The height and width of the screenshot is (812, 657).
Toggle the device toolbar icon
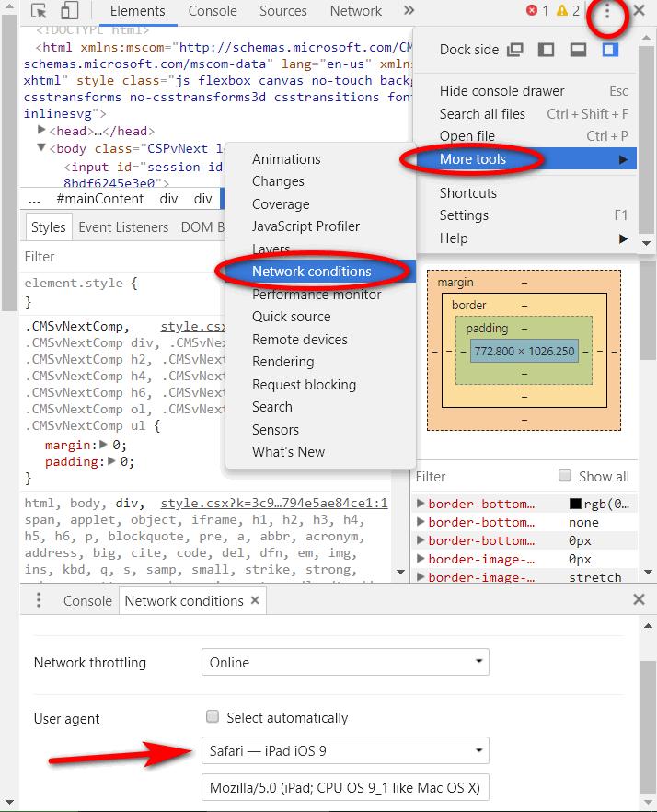[69, 10]
